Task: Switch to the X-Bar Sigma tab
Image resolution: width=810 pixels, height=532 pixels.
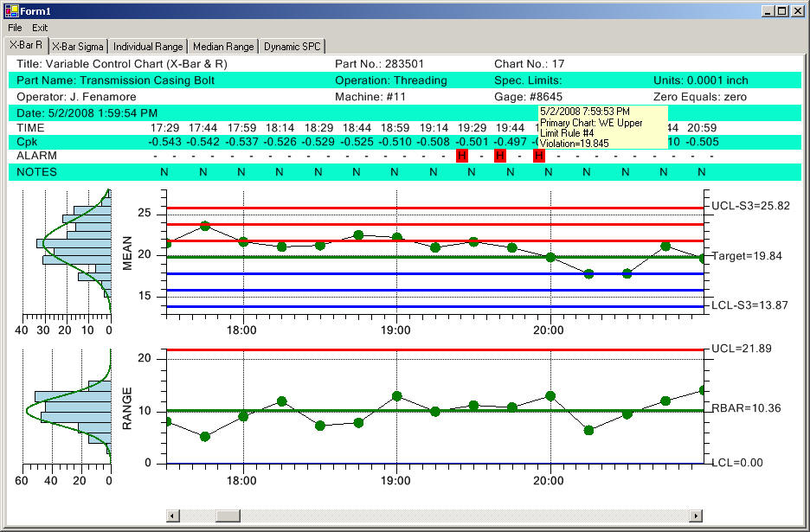Action: coord(78,47)
